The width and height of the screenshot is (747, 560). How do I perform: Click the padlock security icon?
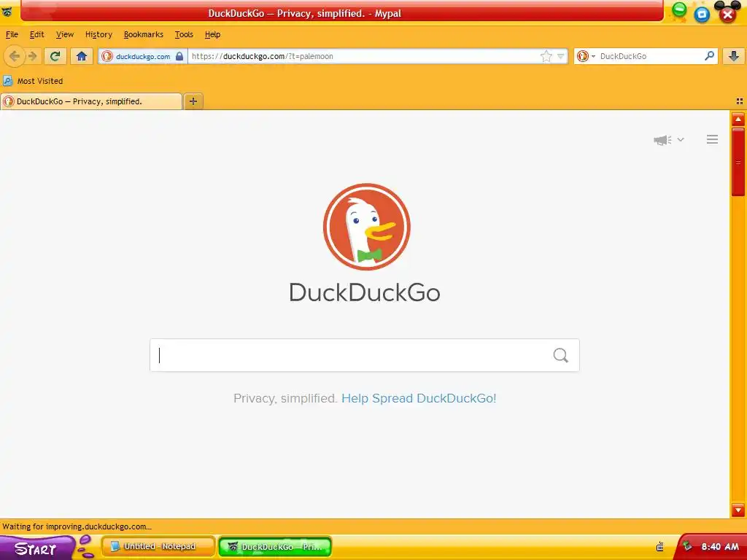[179, 56]
